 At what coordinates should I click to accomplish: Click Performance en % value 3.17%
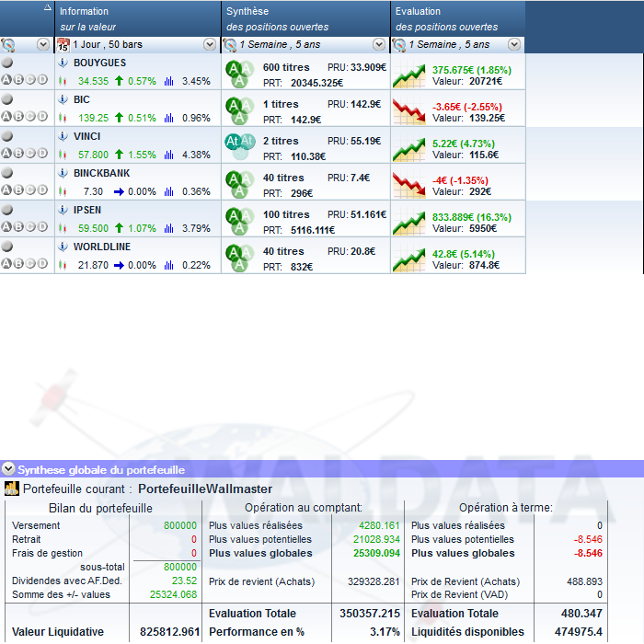click(385, 632)
